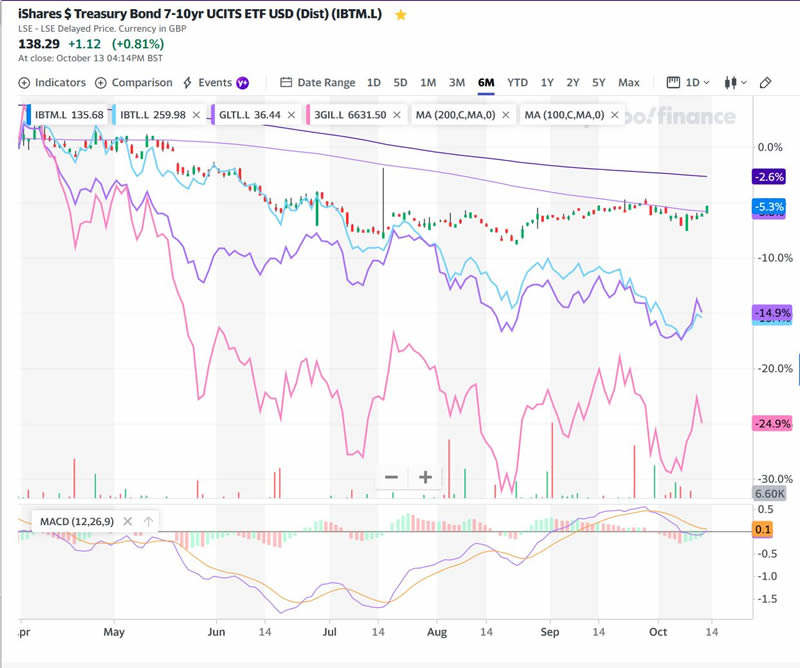Image resolution: width=800 pixels, height=668 pixels.
Task: Click the Date Range label
Action: (x=327, y=83)
